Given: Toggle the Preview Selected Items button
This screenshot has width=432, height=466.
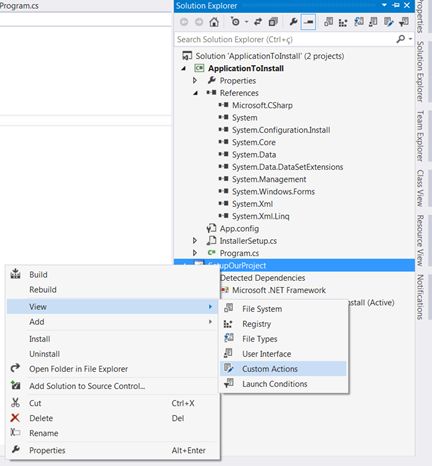Looking at the screenshot, I should [x=308, y=22].
